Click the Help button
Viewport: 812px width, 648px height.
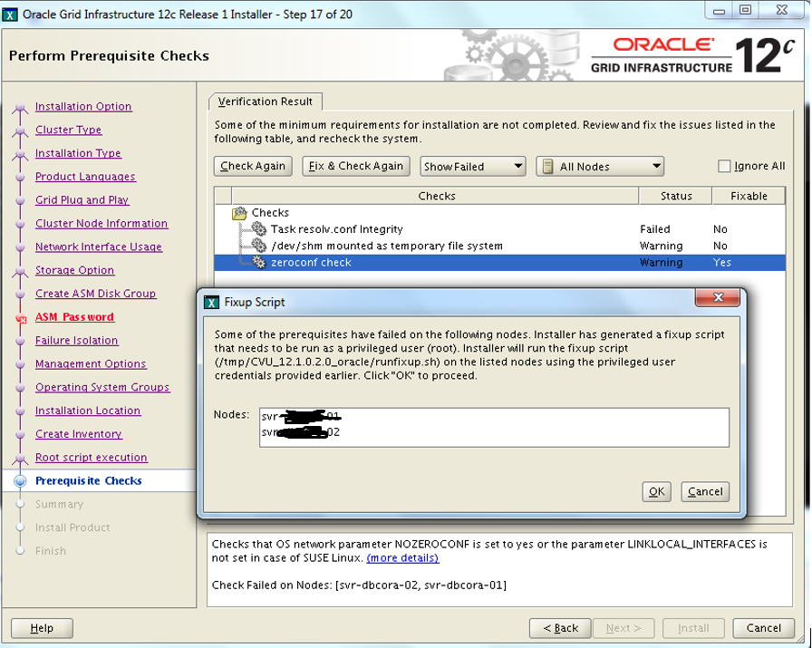(42, 628)
